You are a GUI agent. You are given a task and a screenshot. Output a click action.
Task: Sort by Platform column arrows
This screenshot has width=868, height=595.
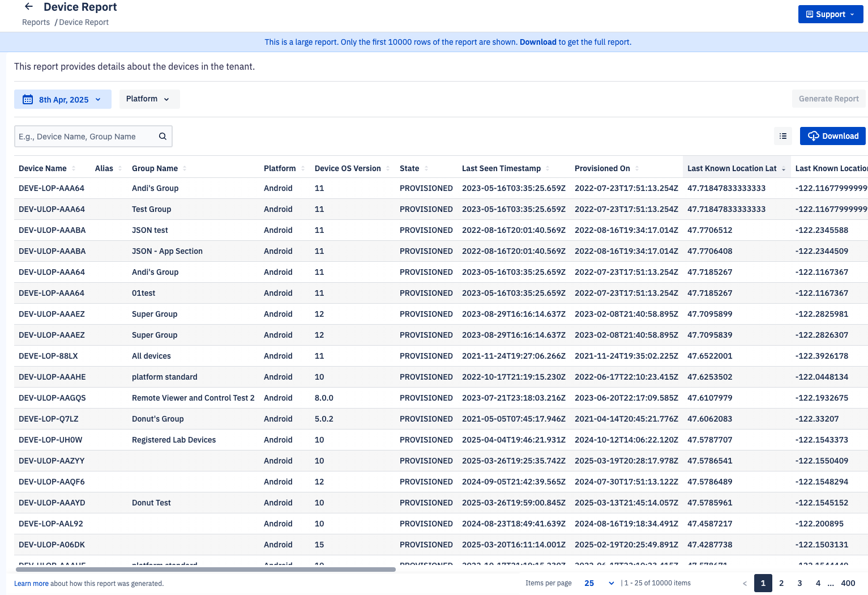click(x=303, y=168)
